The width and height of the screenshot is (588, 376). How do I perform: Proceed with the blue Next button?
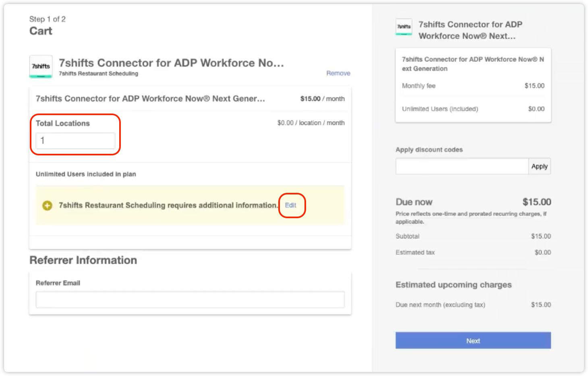(x=473, y=341)
